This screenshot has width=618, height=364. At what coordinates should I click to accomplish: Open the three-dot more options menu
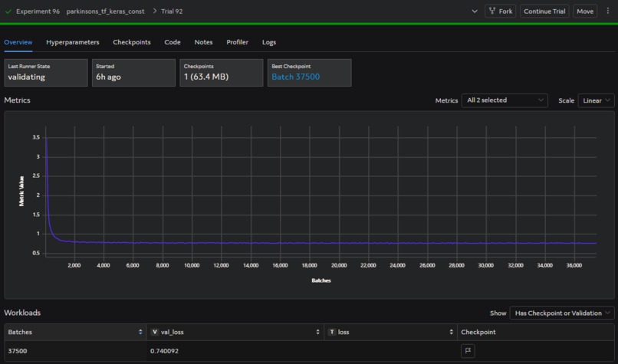(x=608, y=11)
